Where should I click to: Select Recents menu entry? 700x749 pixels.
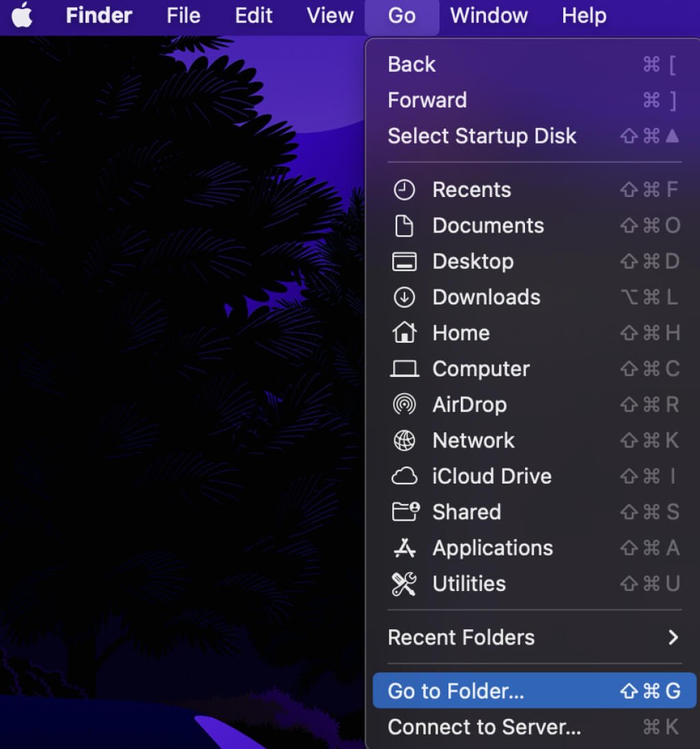tap(535, 190)
